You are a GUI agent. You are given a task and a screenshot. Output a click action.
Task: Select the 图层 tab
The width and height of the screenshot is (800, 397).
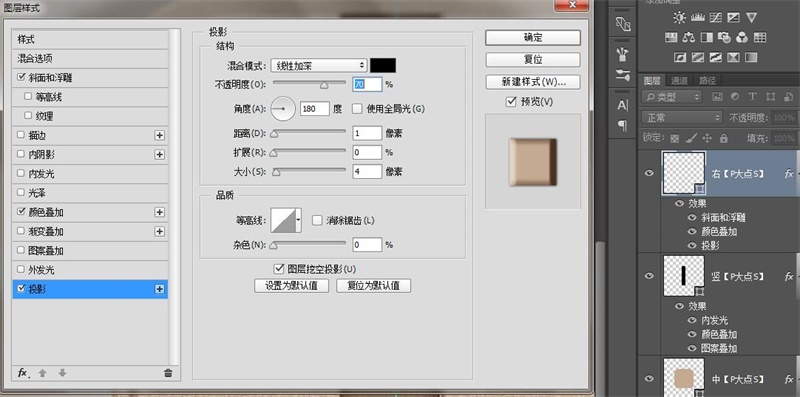click(x=652, y=80)
